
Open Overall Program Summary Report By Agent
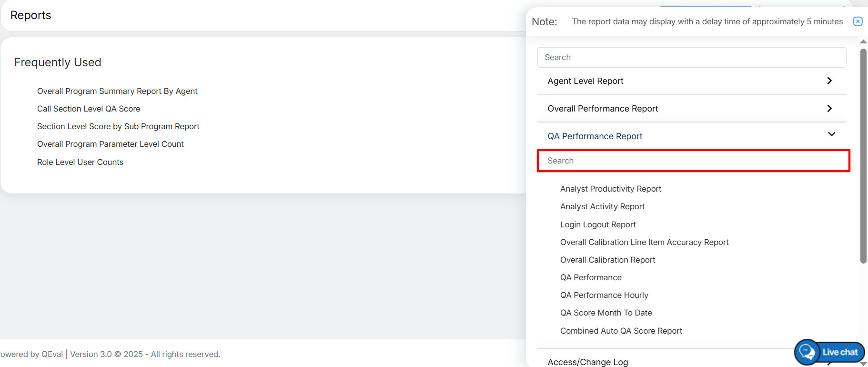coord(117,91)
